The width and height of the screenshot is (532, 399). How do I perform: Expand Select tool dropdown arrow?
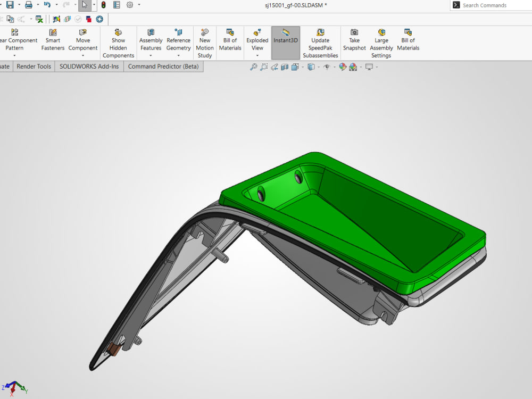pos(94,5)
